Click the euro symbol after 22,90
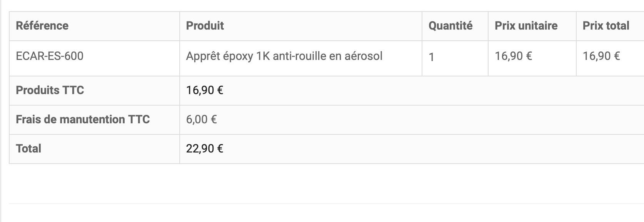Image resolution: width=644 pixels, height=222 pixels. click(x=220, y=149)
